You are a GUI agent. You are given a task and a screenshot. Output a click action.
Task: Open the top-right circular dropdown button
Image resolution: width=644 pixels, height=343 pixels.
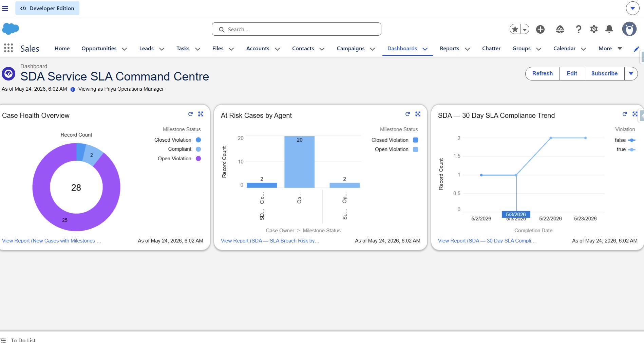632,8
